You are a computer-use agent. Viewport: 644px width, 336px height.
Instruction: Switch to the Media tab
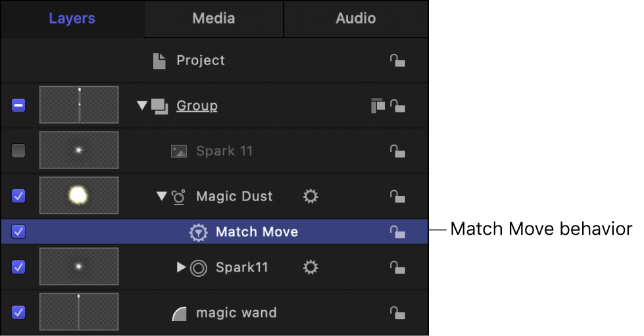pyautogui.click(x=213, y=18)
